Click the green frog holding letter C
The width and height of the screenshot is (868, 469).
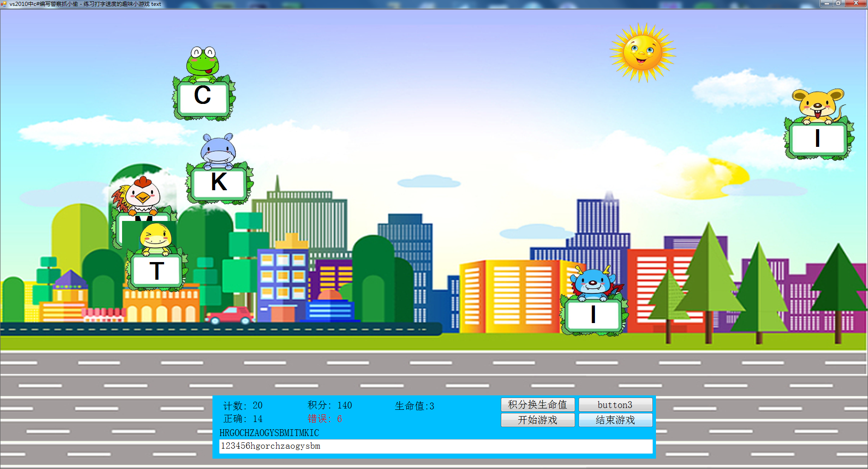tap(203, 84)
